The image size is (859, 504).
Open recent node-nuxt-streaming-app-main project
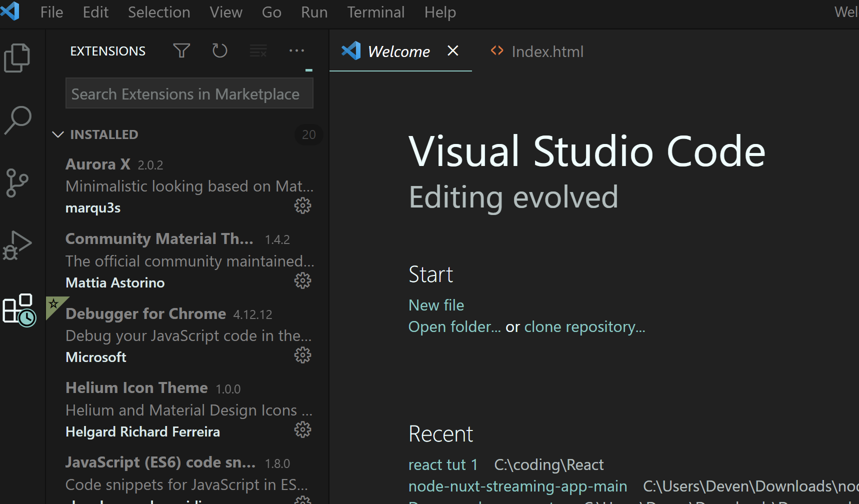click(517, 486)
